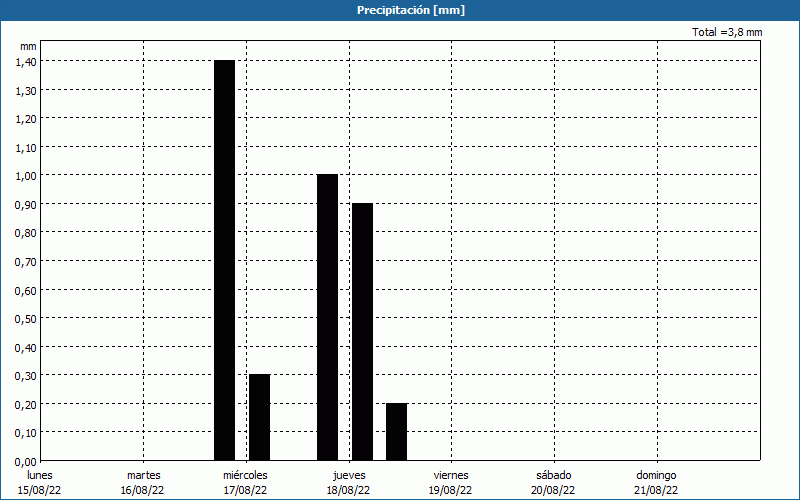Click the 1,30 y-axis value
Image resolution: width=800 pixels, height=500 pixels.
pyautogui.click(x=26, y=90)
